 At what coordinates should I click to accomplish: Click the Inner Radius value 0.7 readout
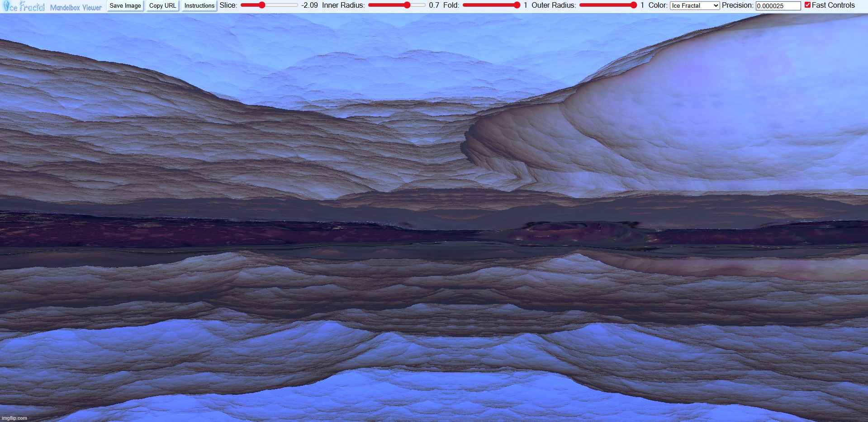[434, 5]
